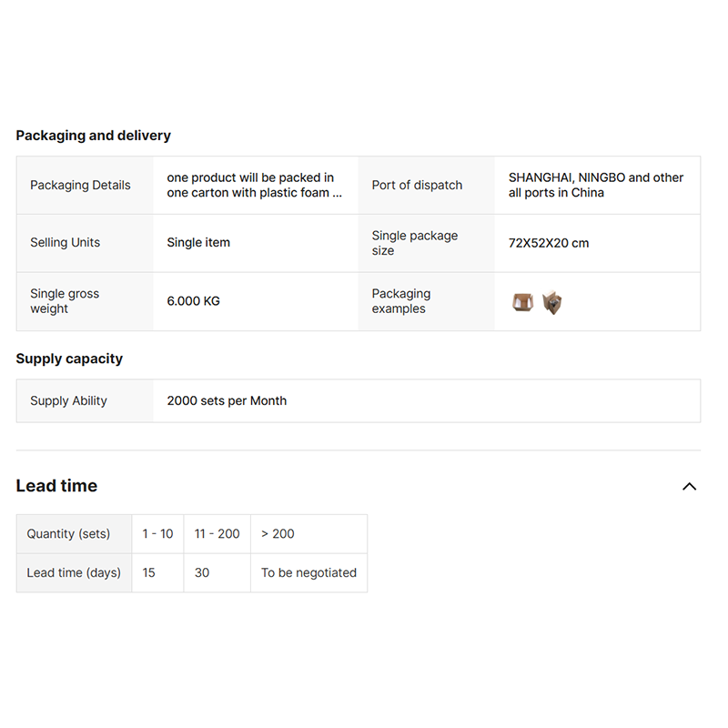Image resolution: width=728 pixels, height=728 pixels.
Task: Open the packed carton packaging example image
Action: 551,302
